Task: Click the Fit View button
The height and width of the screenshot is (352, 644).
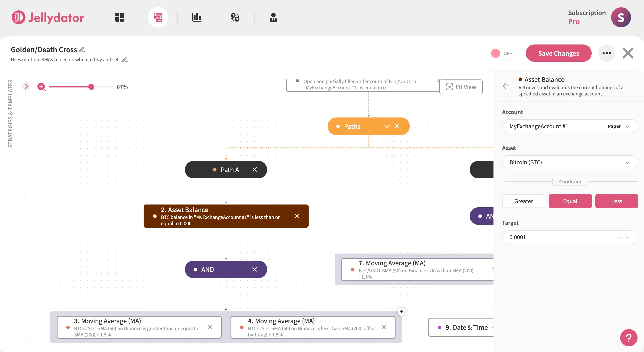Action: [x=461, y=87]
